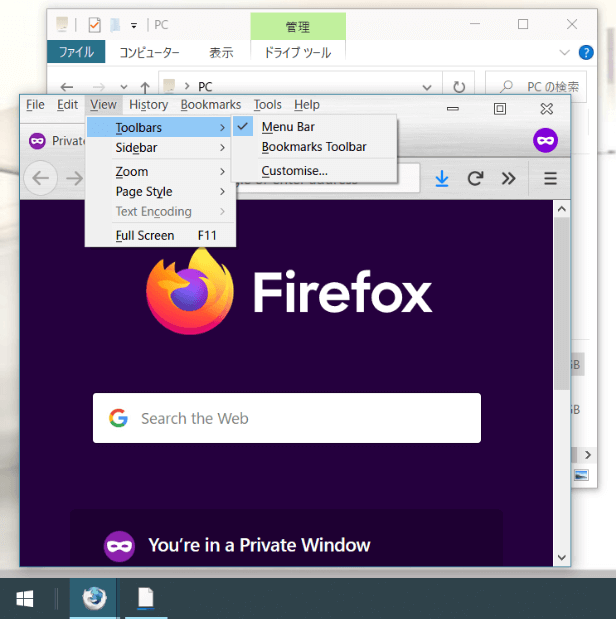Click the Firefox logo on the page
The width and height of the screenshot is (616, 619).
tap(190, 291)
